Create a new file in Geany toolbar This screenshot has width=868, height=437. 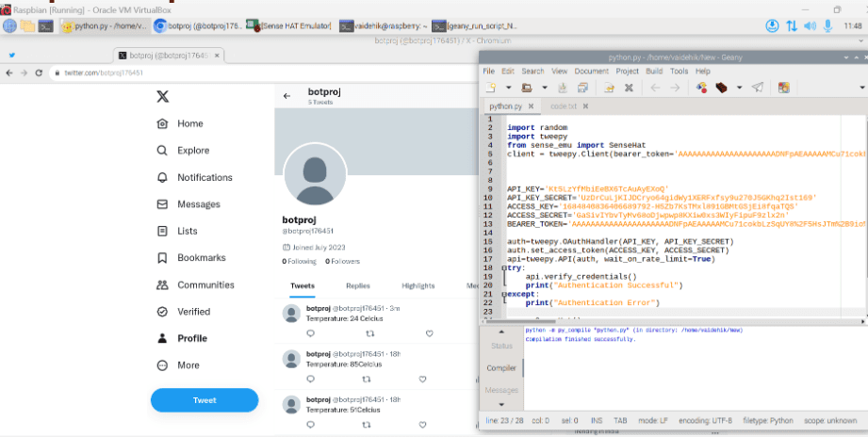[x=490, y=88]
